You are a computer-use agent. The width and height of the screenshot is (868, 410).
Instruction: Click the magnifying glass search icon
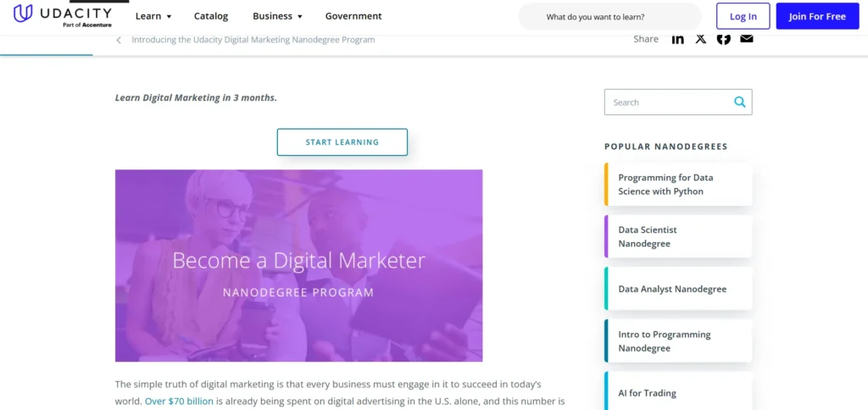[740, 102]
